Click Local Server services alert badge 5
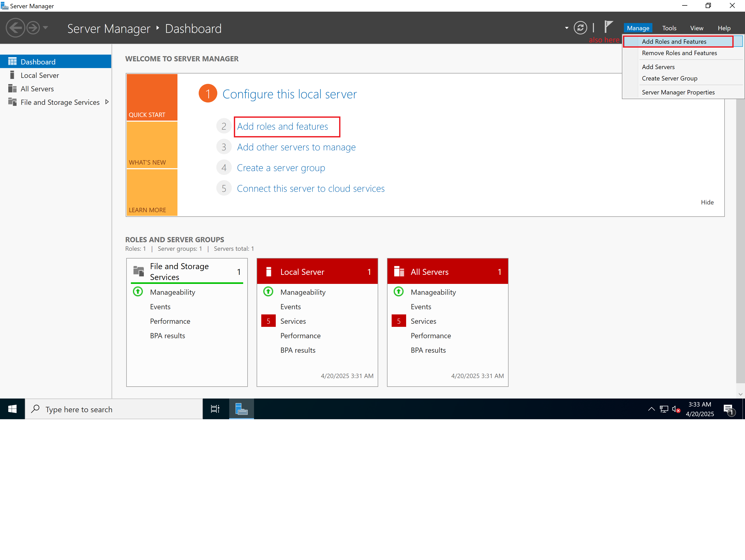 coord(269,321)
